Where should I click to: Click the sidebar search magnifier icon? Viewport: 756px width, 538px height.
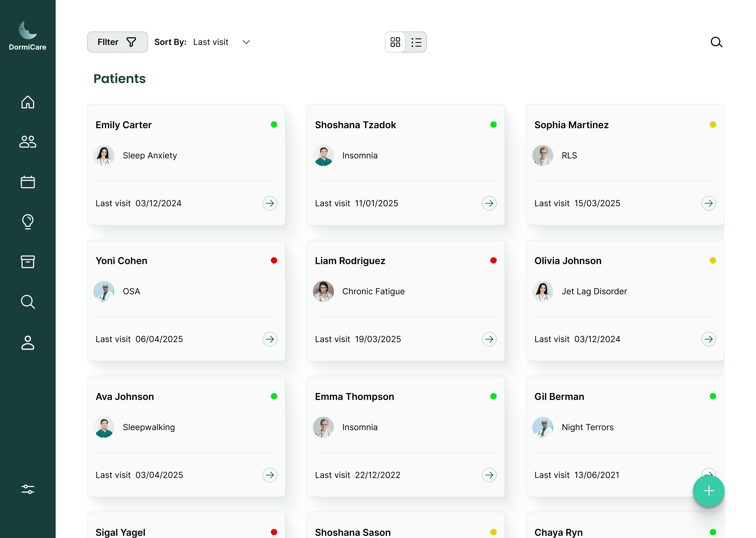tap(28, 302)
